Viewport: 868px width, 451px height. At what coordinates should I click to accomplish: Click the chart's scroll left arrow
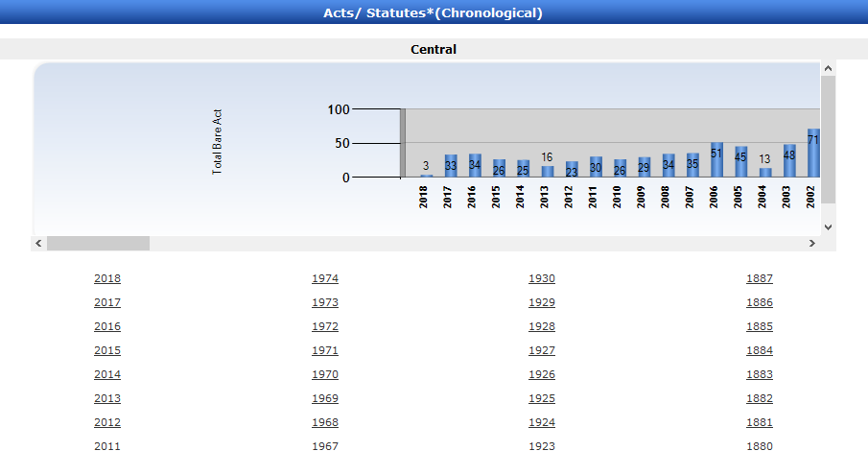point(38,244)
